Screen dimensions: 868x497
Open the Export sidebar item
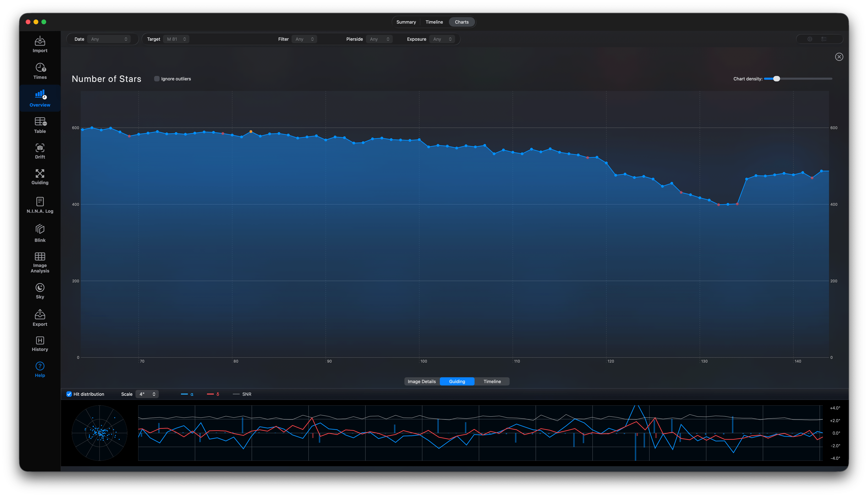click(40, 318)
